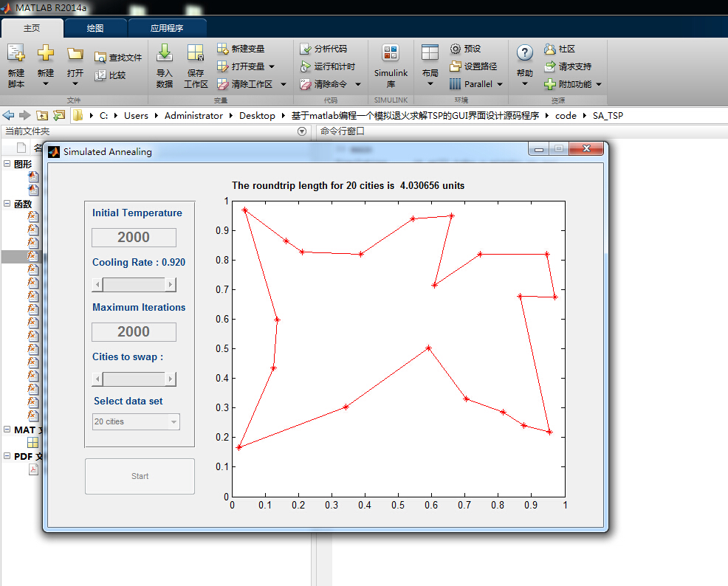Screen dimensions: 728x586
Task: Click Users in the path breadcrumb
Action: click(x=136, y=116)
